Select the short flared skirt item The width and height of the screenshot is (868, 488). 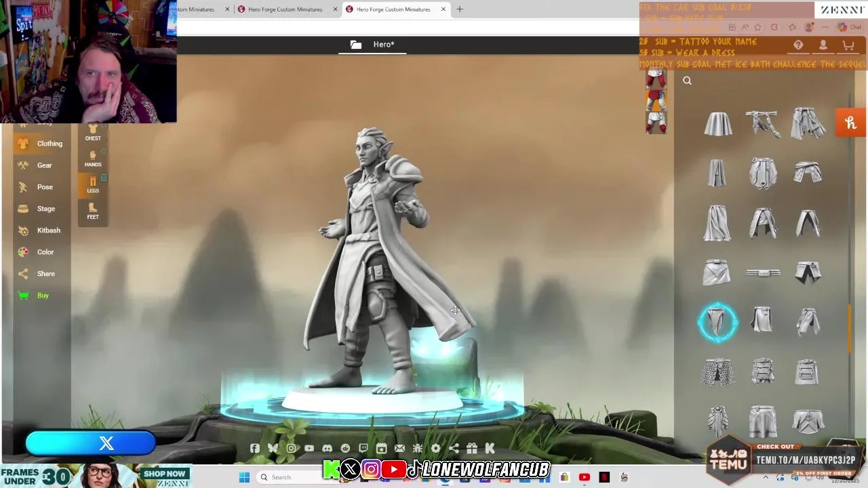[x=717, y=124]
